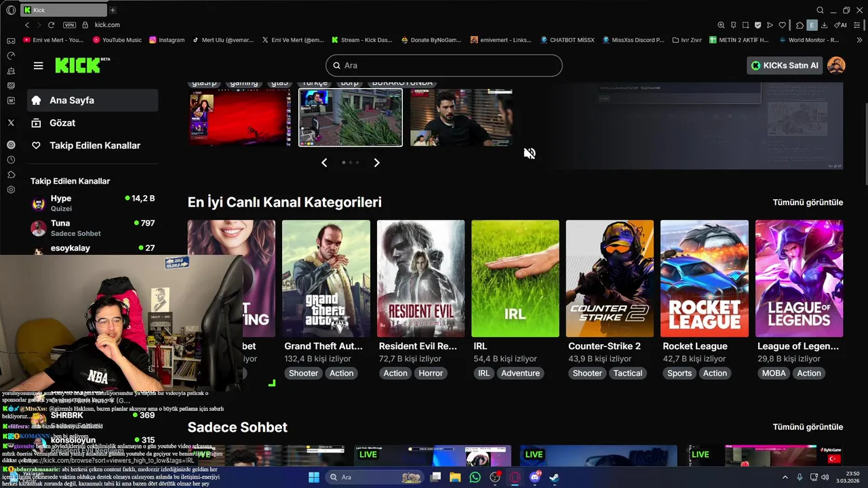Open a new browser tab
Image resolution: width=868 pixels, height=488 pixels.
113,10
